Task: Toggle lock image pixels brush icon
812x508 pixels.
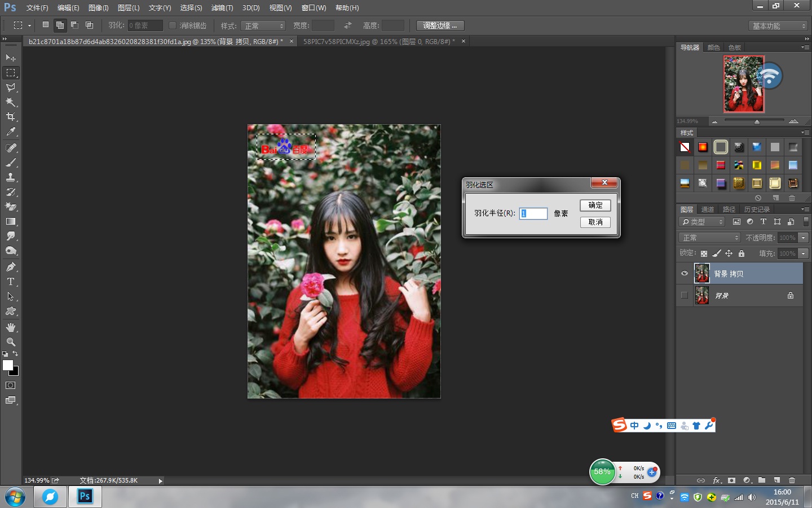Action: [716, 253]
